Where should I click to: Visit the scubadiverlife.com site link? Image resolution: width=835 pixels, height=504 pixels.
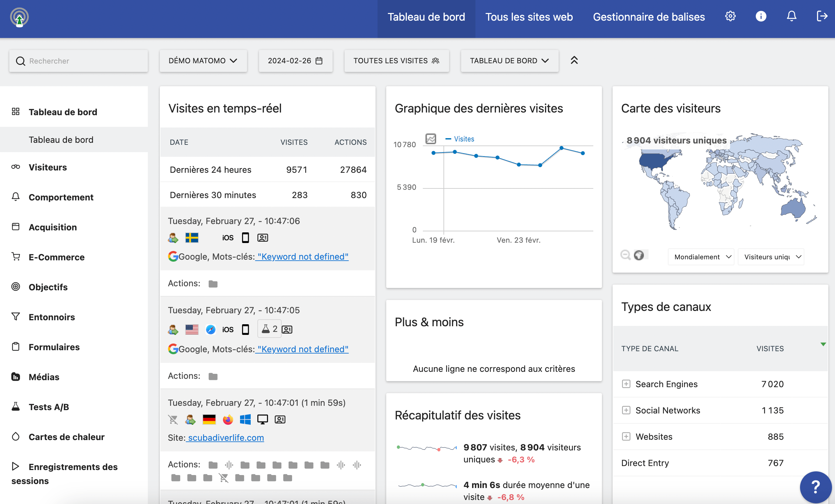(x=225, y=437)
